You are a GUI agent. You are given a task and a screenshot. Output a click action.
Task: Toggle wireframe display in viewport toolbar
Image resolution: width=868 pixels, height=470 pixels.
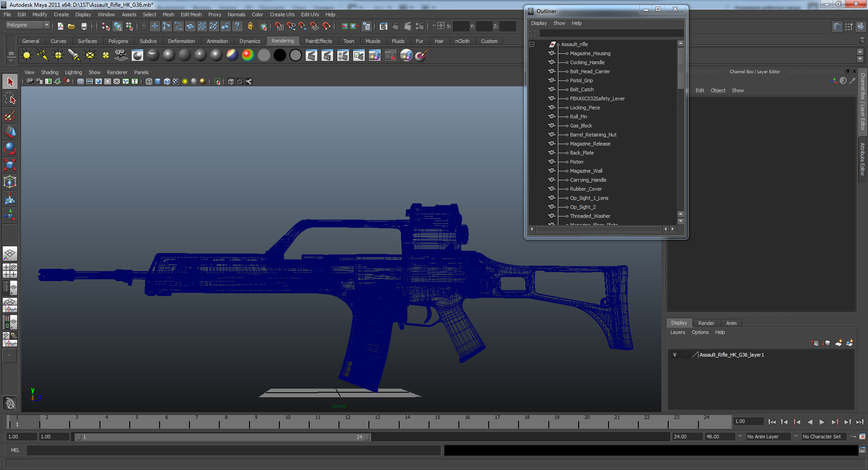click(x=149, y=81)
